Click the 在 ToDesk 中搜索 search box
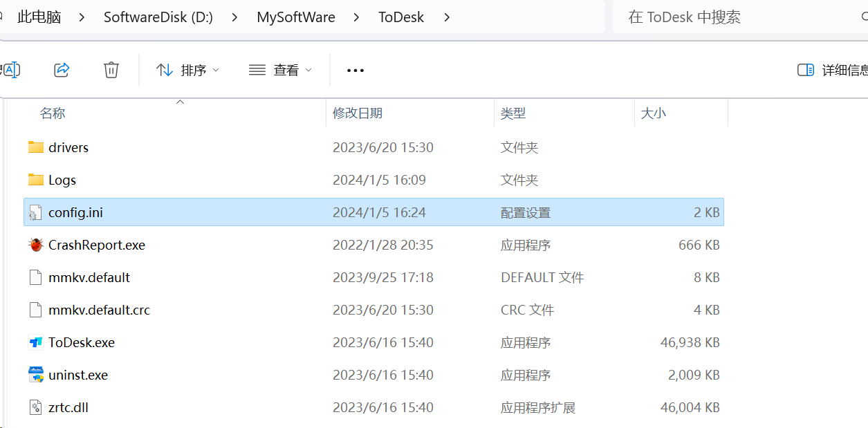Image resolution: width=868 pixels, height=428 pixels. point(740,17)
